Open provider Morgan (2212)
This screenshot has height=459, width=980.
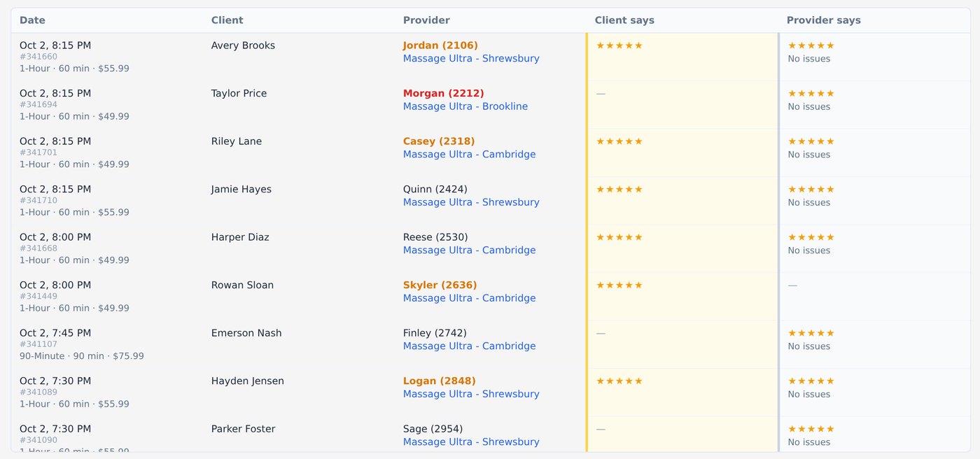443,93
